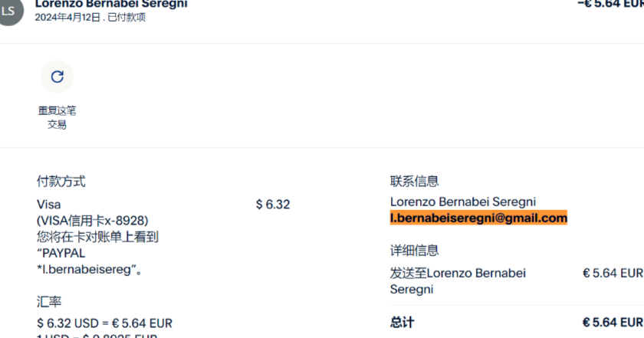Click the LS avatar icon
Viewport: 644px width, 338px height.
(x=8, y=10)
